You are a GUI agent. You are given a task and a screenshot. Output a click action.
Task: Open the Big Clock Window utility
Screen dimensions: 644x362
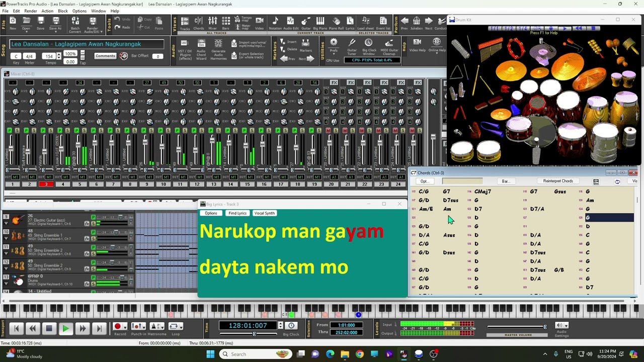coord(369,46)
